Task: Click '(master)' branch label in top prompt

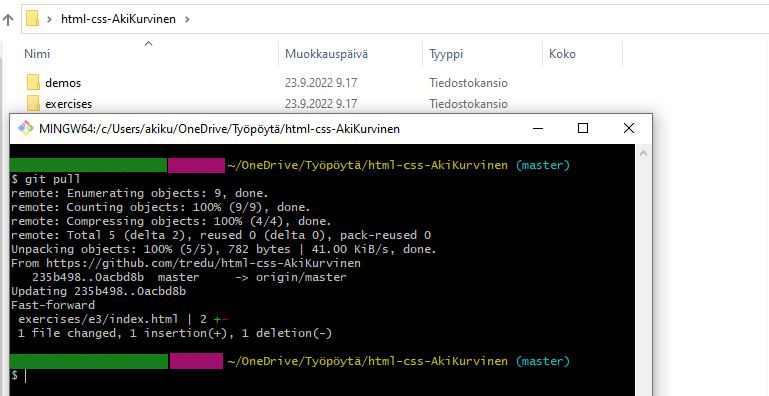Action: [542, 165]
